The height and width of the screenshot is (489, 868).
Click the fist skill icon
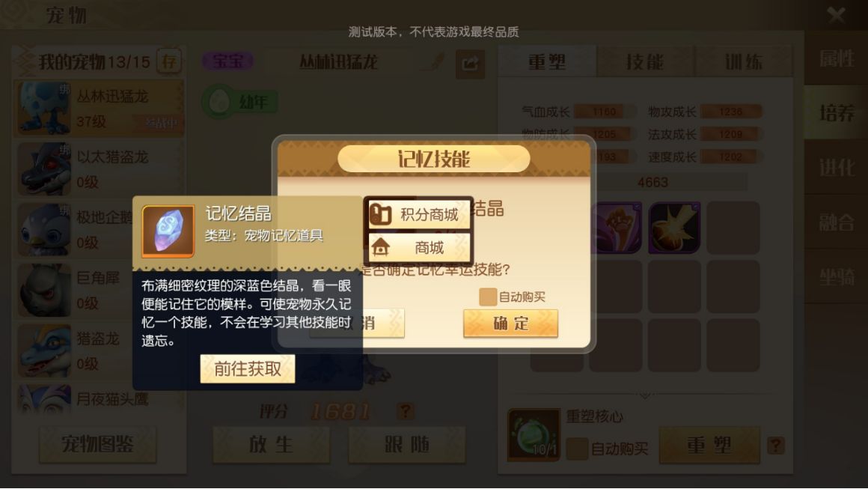pyautogui.click(x=616, y=228)
